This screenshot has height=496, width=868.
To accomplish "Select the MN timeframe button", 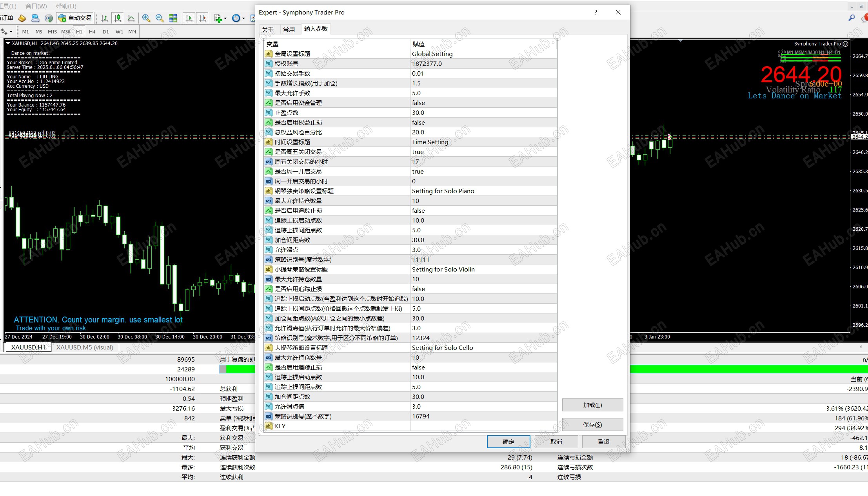I will pos(132,32).
